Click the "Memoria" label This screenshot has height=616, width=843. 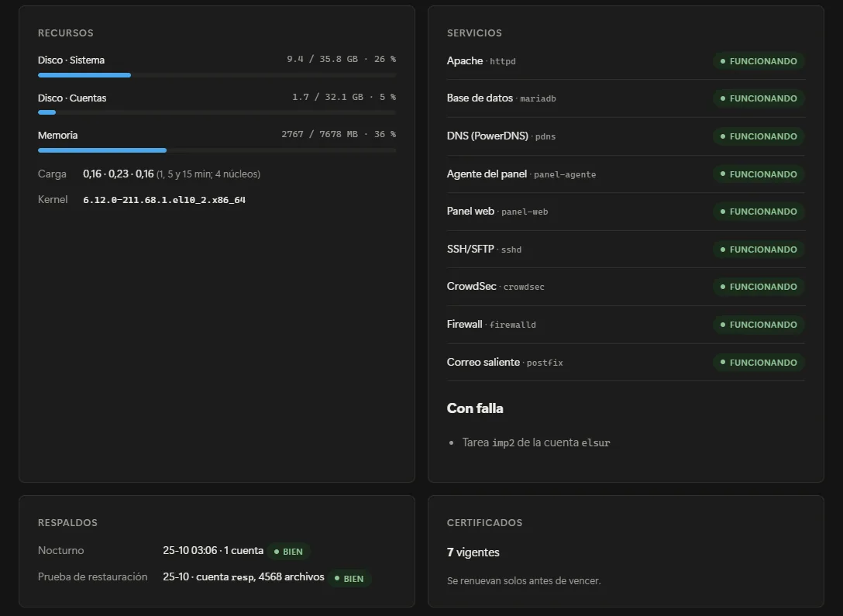tap(57, 136)
